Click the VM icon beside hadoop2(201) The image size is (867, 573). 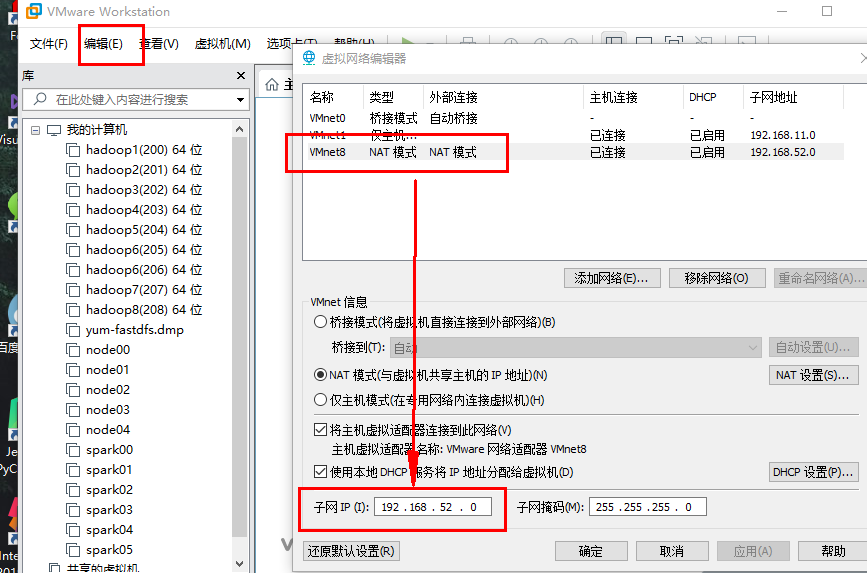73,170
